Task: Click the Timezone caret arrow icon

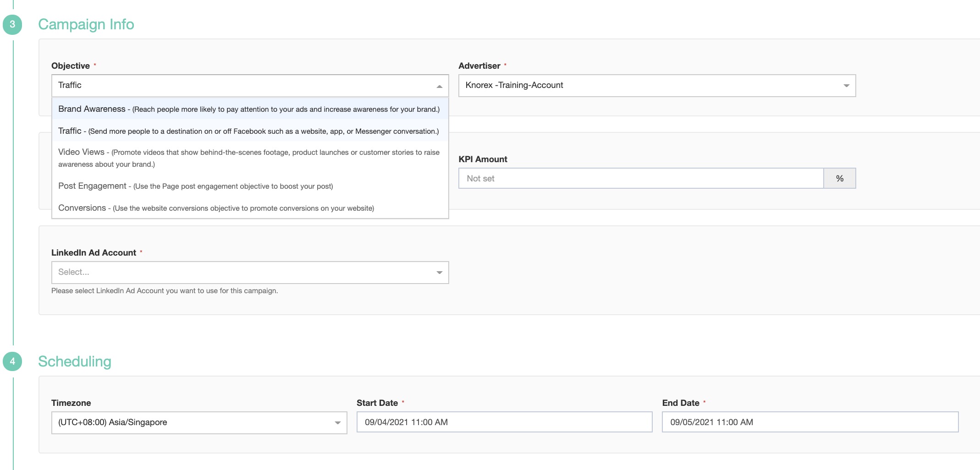Action: (x=337, y=423)
